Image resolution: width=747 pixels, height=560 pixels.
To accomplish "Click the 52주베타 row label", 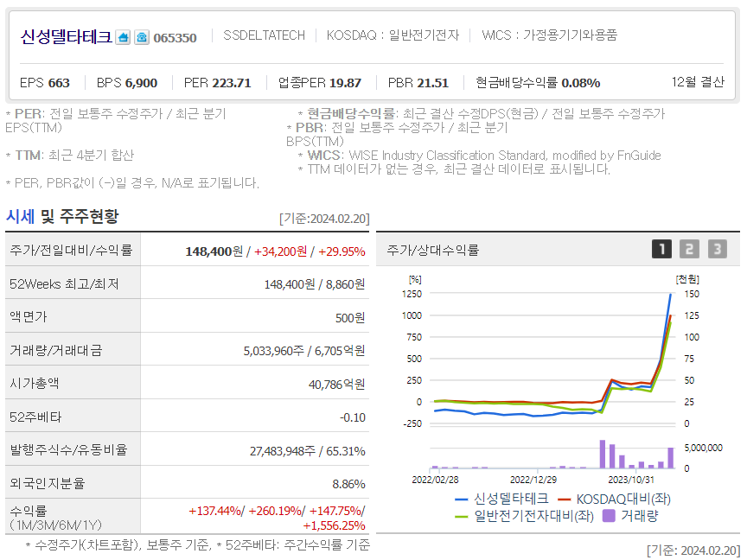I will click(x=35, y=417).
